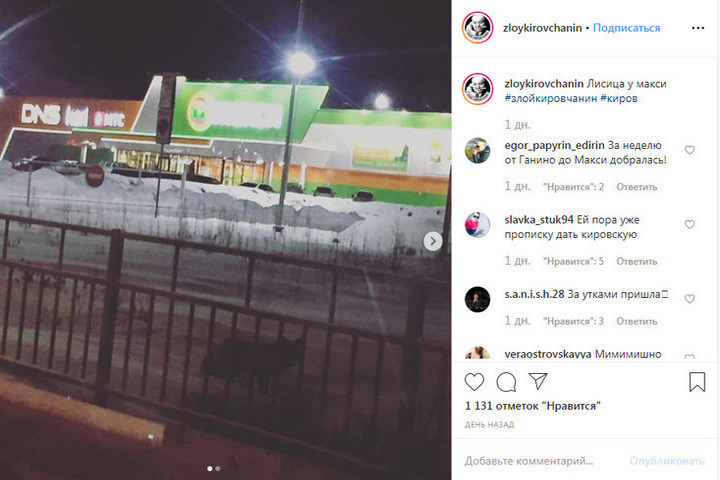Open the #киров hashtag

click(x=619, y=98)
